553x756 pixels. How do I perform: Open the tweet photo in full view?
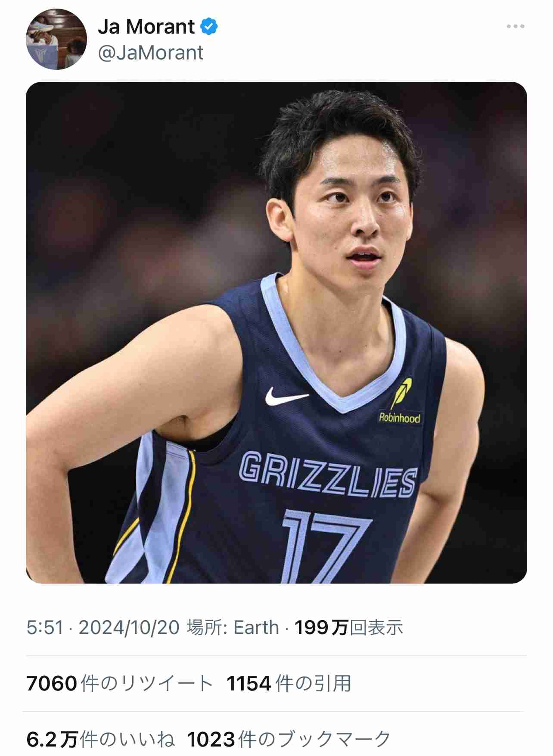(x=276, y=332)
